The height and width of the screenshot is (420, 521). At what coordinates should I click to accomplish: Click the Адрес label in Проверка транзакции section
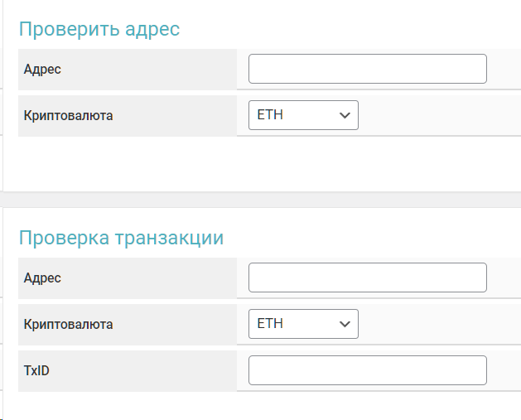coord(43,278)
